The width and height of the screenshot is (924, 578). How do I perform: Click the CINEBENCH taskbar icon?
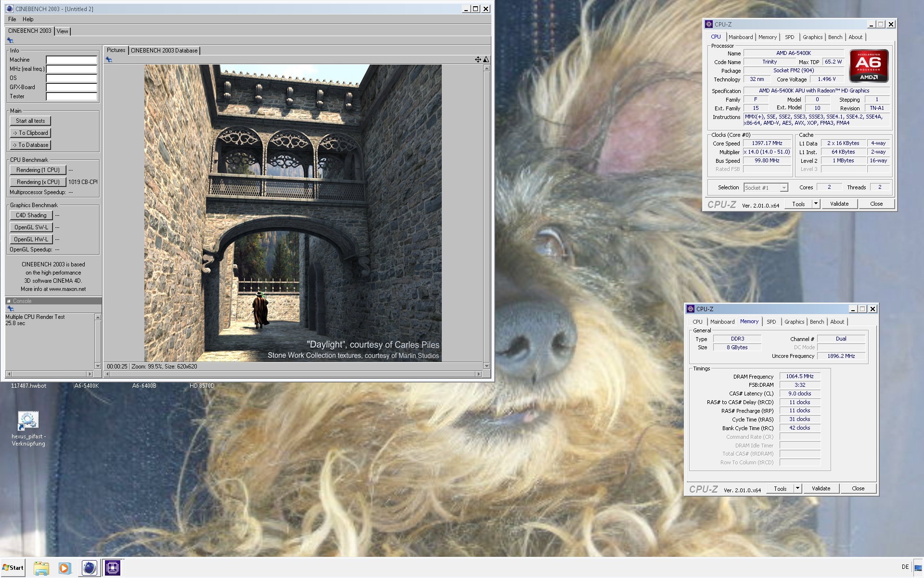point(89,568)
